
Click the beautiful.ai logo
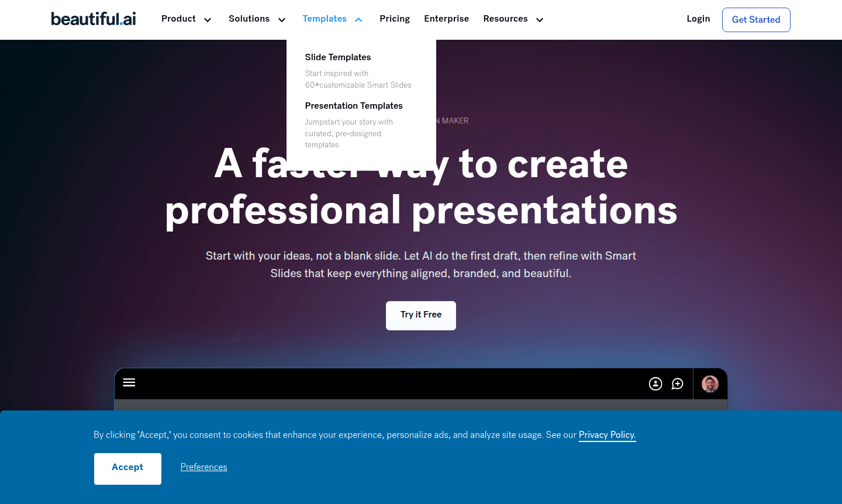93,19
